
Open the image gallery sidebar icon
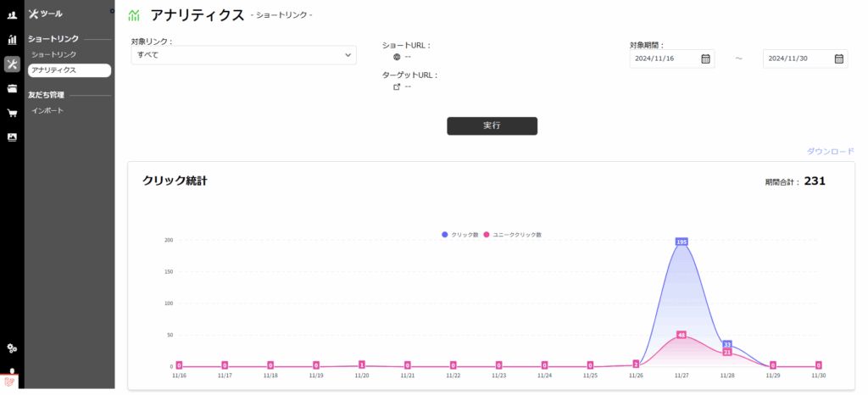tap(12, 137)
